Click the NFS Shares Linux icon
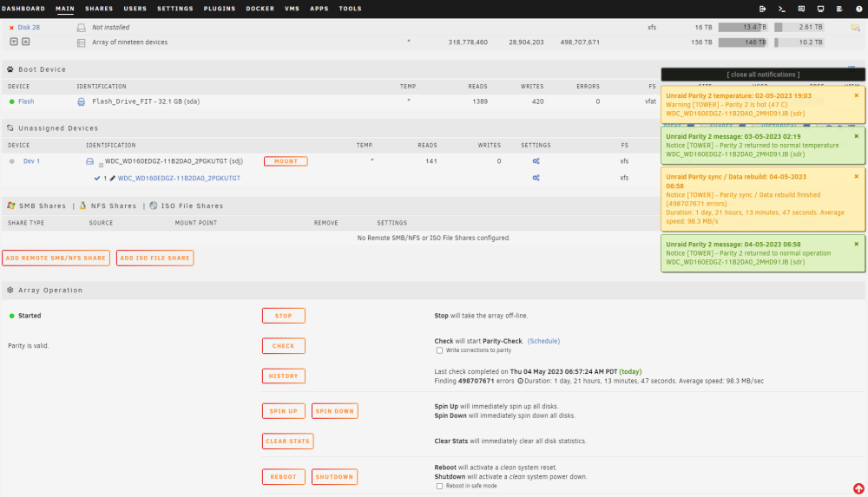This screenshot has height=497, width=868. point(83,206)
